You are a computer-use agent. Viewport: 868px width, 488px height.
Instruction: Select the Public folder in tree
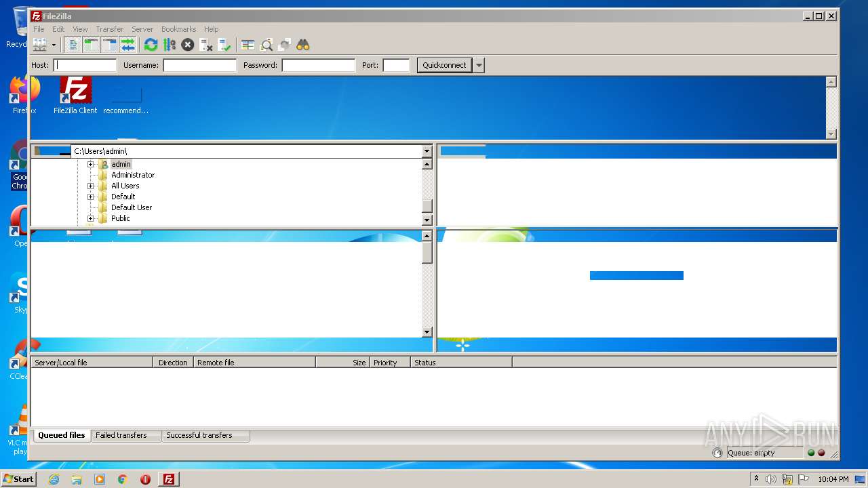[121, 218]
